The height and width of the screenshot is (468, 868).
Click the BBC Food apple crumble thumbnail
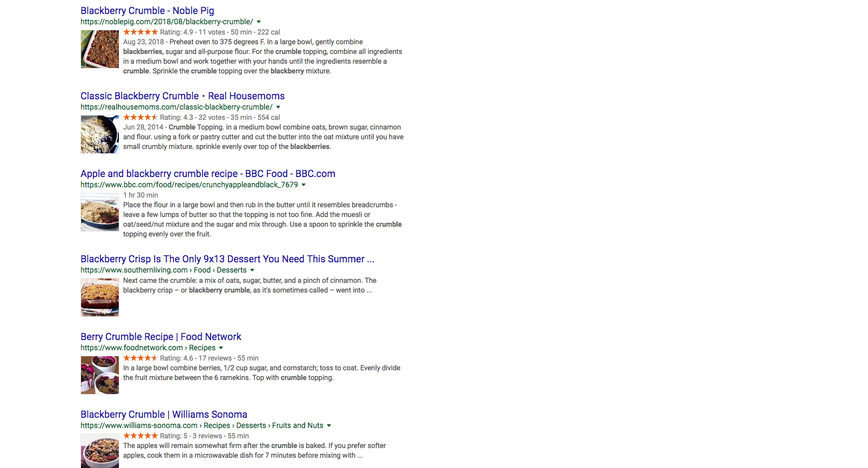(100, 212)
